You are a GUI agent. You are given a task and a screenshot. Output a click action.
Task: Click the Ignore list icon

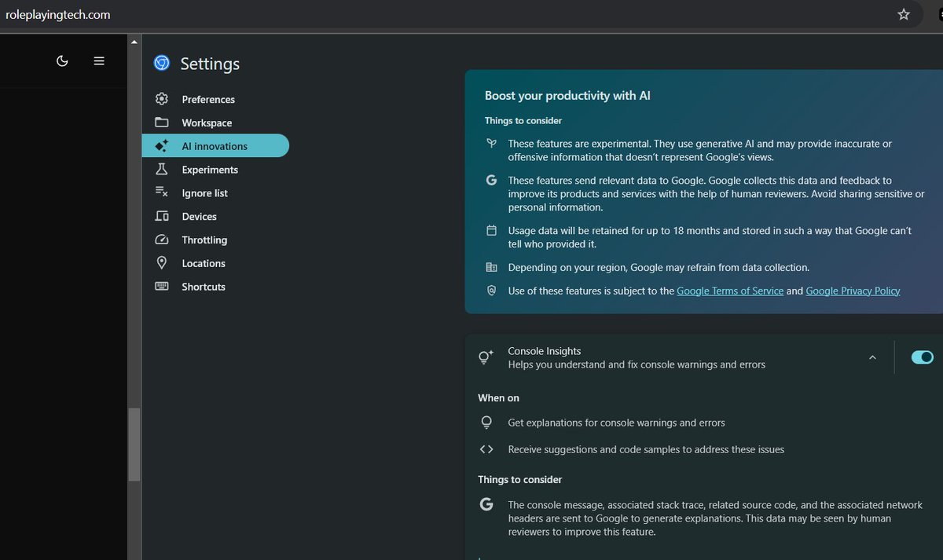click(162, 193)
